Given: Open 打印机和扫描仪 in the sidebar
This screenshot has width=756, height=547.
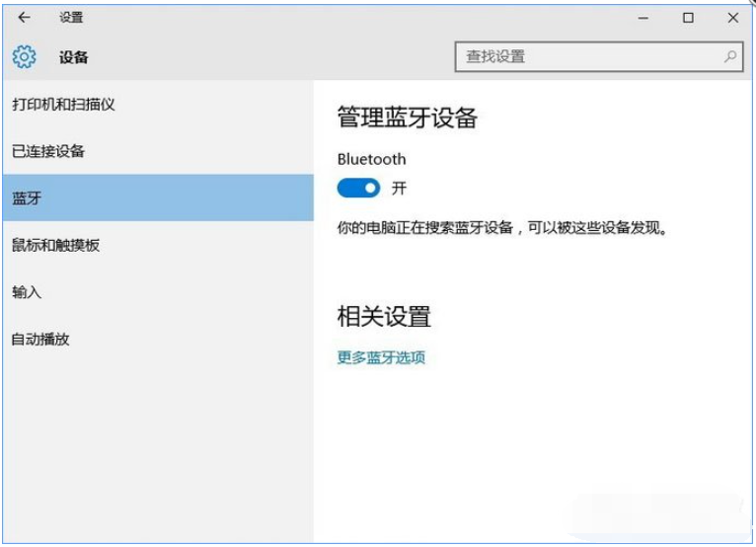Looking at the screenshot, I should point(64,105).
